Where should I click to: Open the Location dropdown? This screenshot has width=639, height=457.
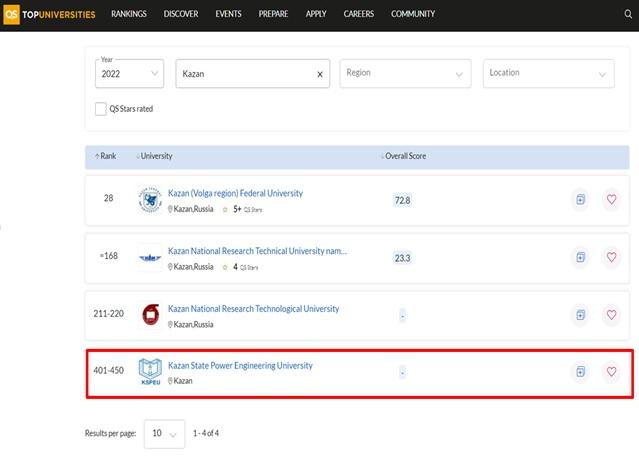tap(549, 73)
